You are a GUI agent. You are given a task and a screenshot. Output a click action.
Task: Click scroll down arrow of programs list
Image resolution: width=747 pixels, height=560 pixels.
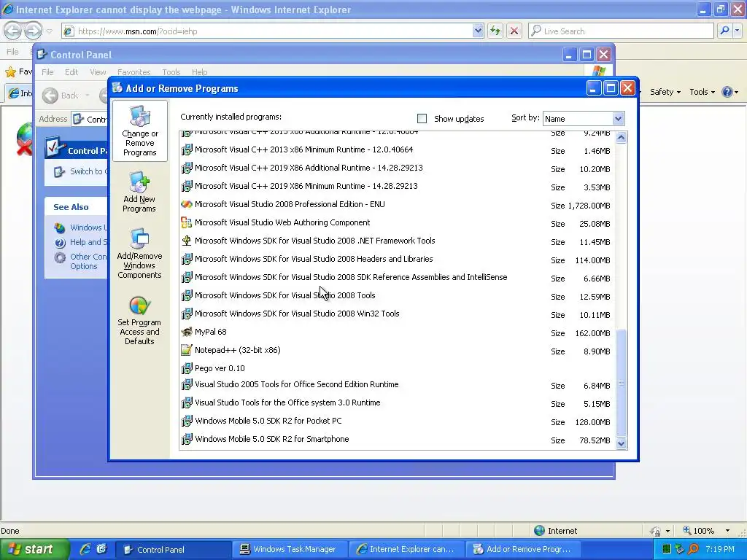[621, 443]
